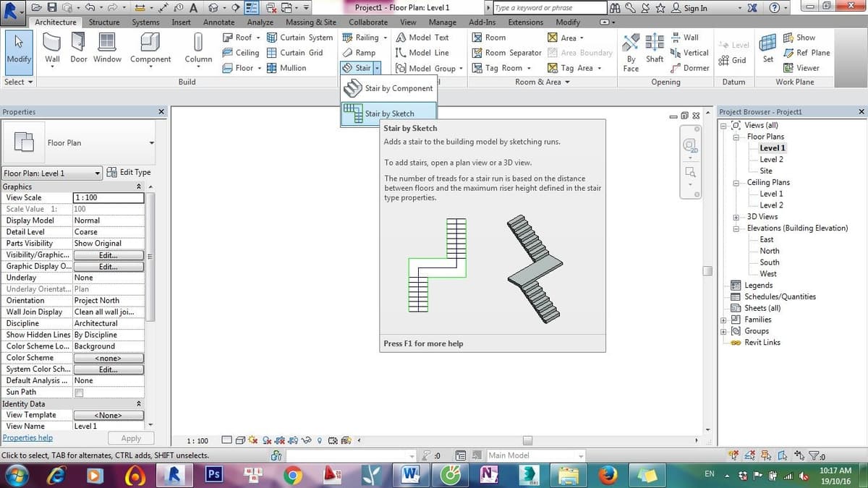
Task: Click the horizontal view scrollbar thumb
Action: point(527,440)
